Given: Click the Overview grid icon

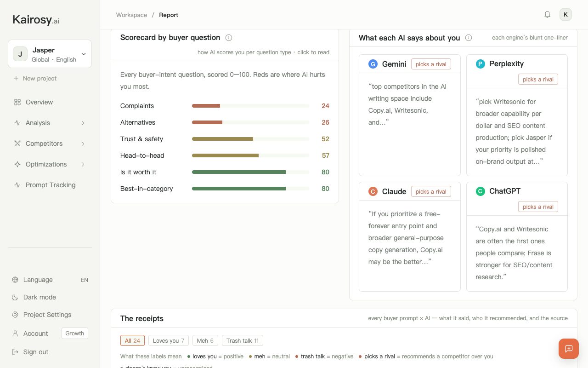Looking at the screenshot, I should [17, 102].
